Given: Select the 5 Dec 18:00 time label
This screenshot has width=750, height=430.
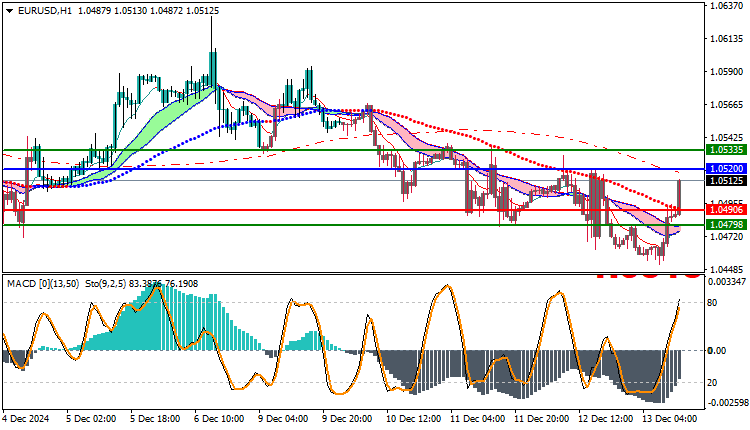Looking at the screenshot, I should click(x=155, y=419).
